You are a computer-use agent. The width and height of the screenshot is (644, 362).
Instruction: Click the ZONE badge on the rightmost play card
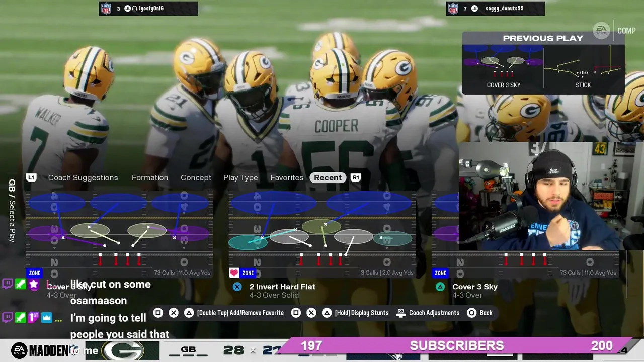coord(441,273)
